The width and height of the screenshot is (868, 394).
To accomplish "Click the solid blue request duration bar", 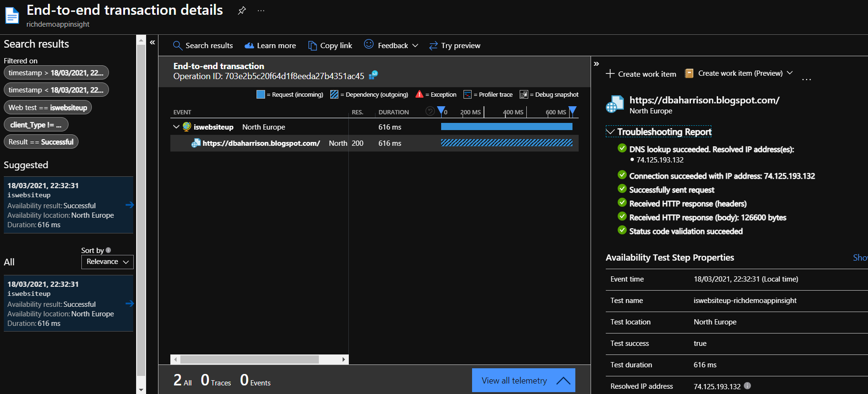I will tap(506, 127).
